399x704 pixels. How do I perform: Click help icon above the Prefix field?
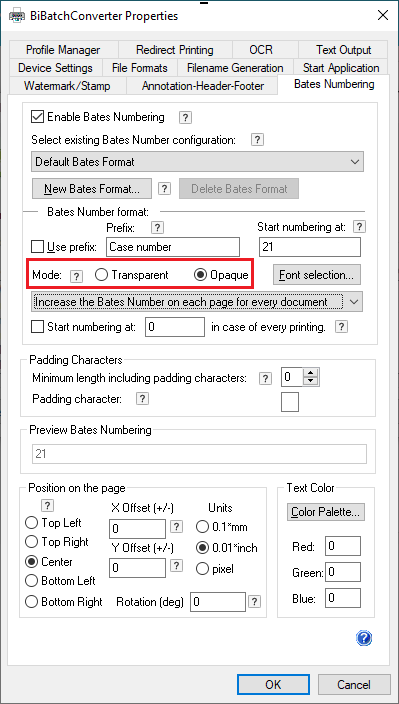(157, 228)
